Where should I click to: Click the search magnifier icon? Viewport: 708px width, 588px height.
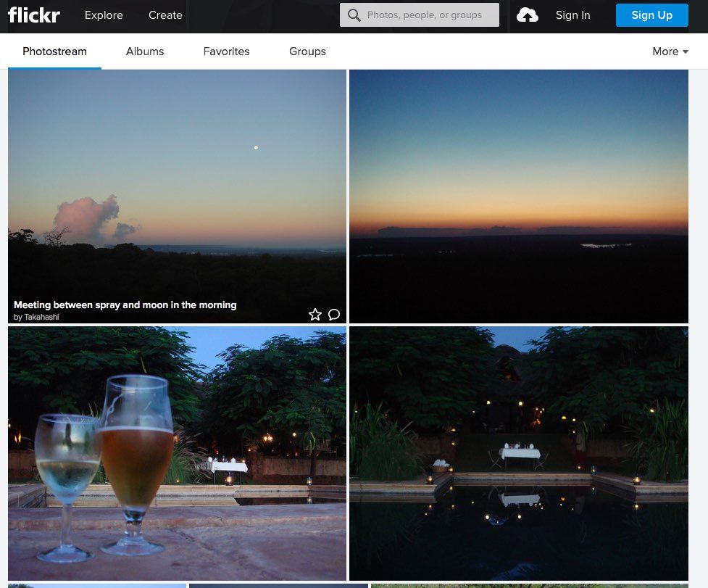(354, 15)
